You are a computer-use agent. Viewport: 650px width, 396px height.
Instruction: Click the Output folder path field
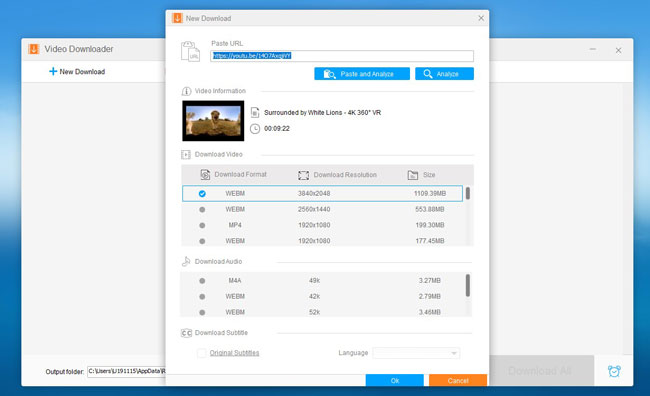[x=126, y=371]
